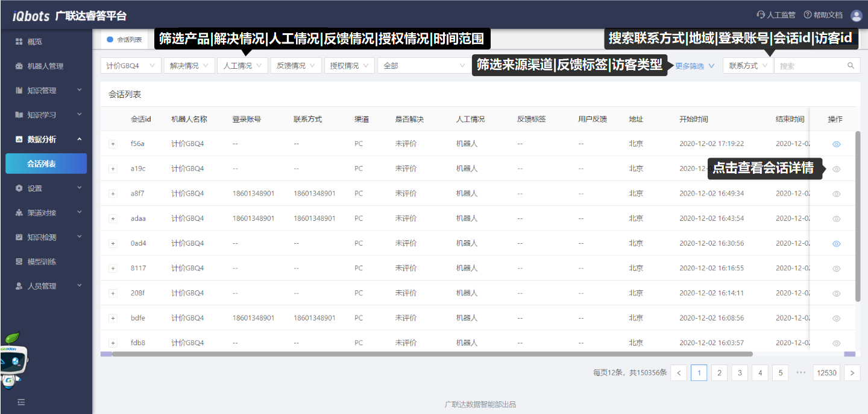Viewport: 868px width, 414px height.
Task: Collapse sidebar using bottom menu icon
Action: (x=21, y=402)
